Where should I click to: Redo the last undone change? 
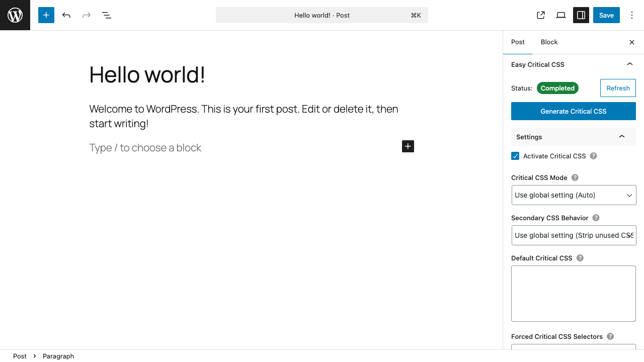pos(86,15)
